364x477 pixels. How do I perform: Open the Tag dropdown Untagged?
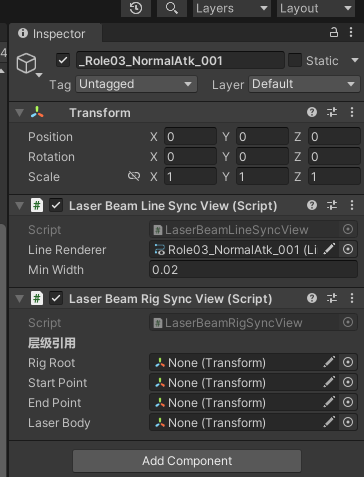136,84
